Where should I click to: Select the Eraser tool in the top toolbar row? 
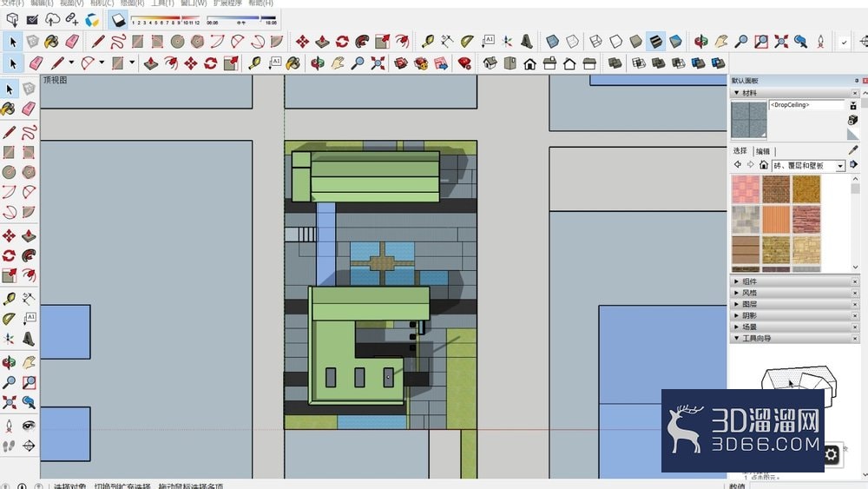(x=72, y=42)
